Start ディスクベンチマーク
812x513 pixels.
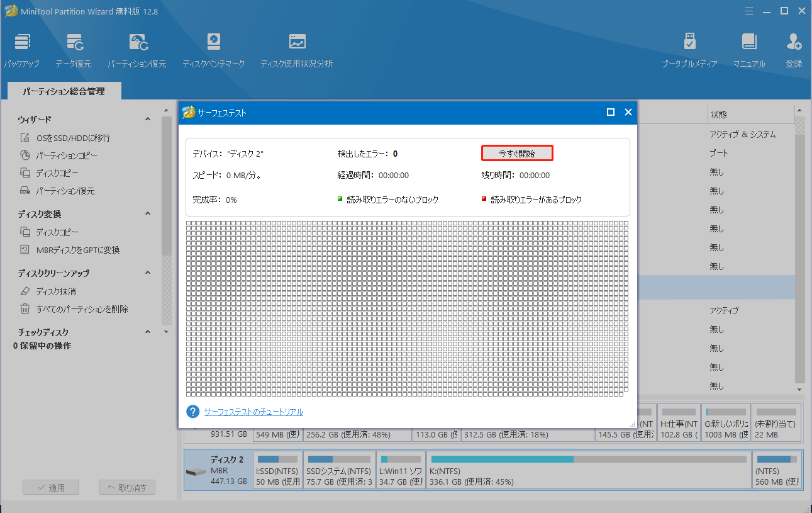point(213,50)
